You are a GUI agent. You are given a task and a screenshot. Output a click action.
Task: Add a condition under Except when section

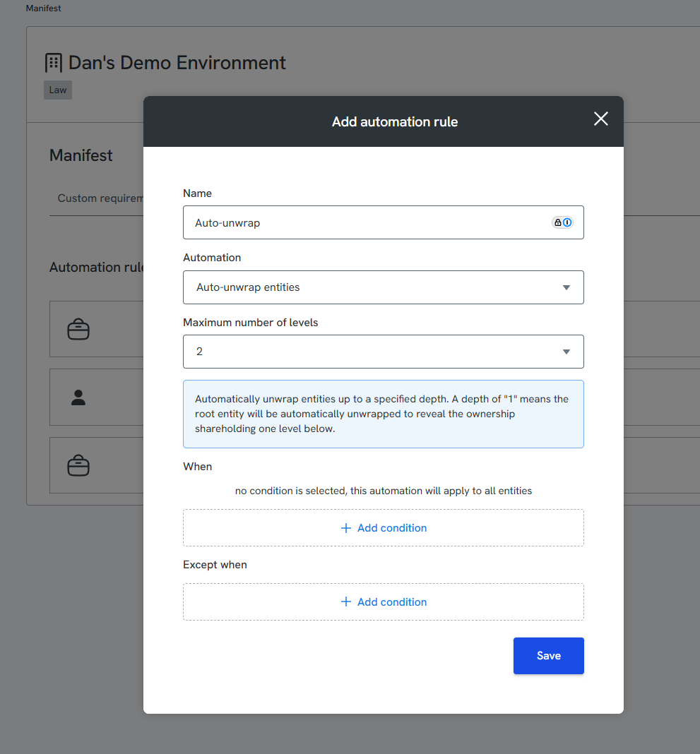(x=383, y=602)
